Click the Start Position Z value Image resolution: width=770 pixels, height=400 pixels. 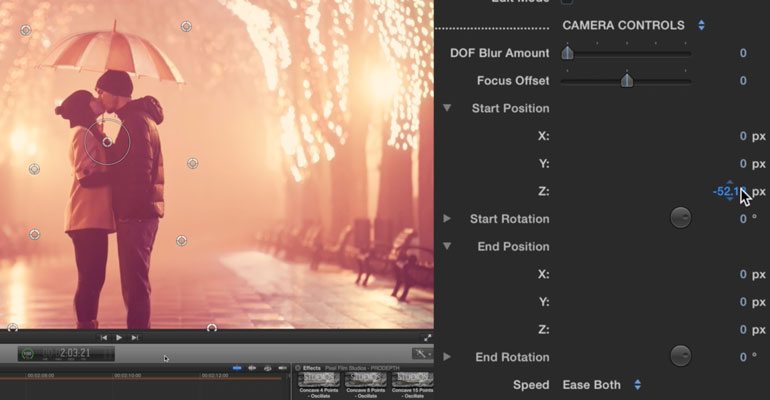click(x=730, y=191)
